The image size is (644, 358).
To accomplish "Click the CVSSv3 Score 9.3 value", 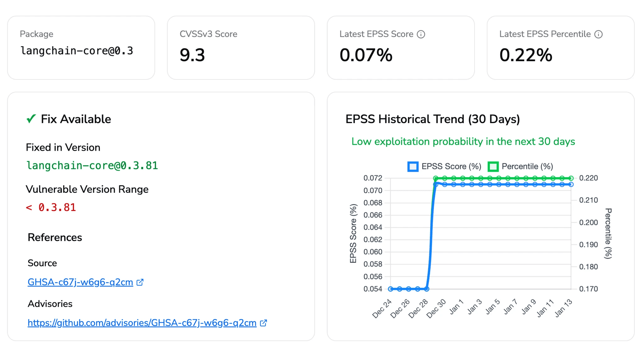I will (x=192, y=55).
